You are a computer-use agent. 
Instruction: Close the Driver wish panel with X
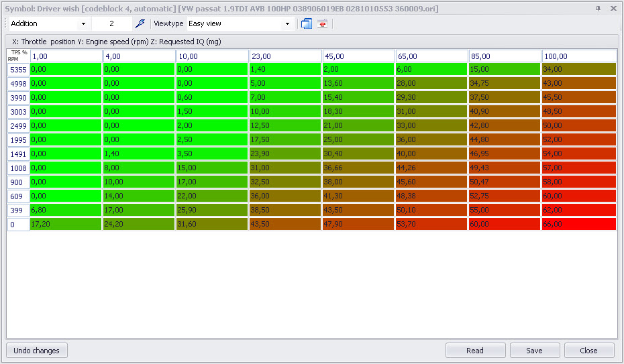click(x=613, y=8)
